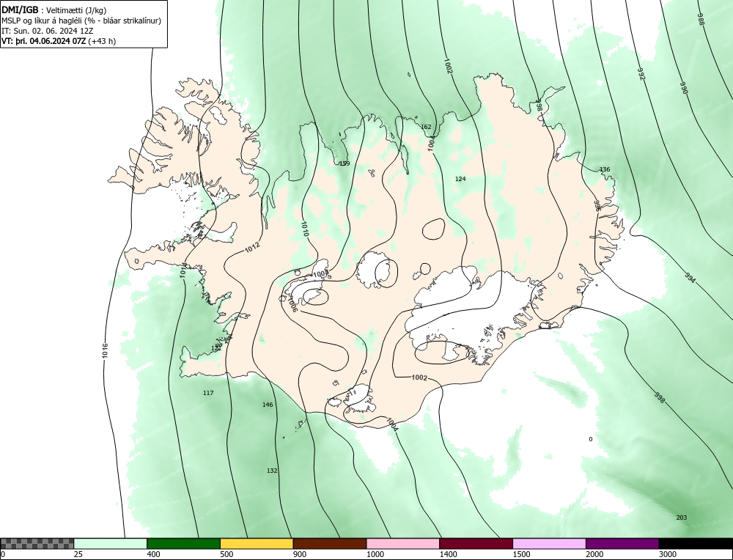Image resolution: width=733 pixels, height=560 pixels.
Task: Select the 'IT: Sun. 02. 06. 2024 12Z' line
Action: click(45, 31)
